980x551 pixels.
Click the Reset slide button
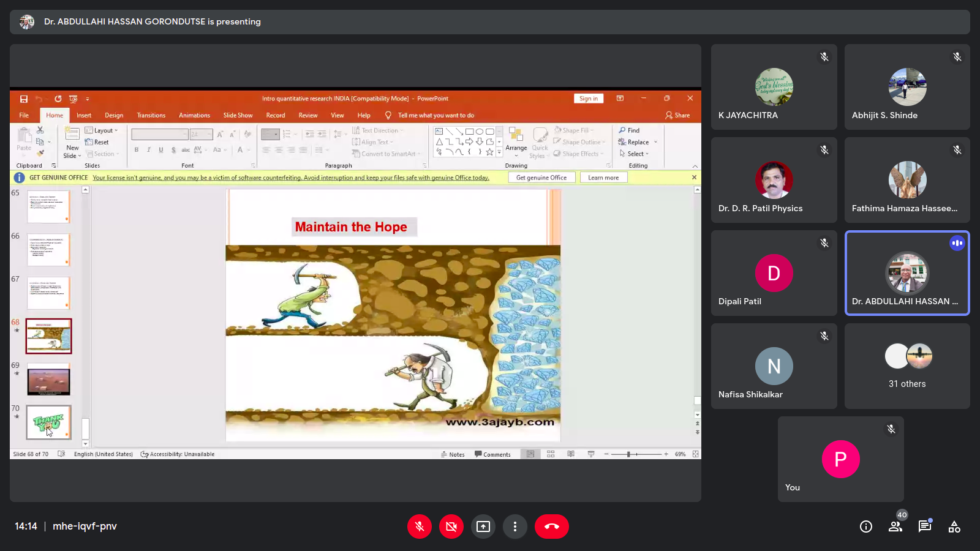click(97, 142)
